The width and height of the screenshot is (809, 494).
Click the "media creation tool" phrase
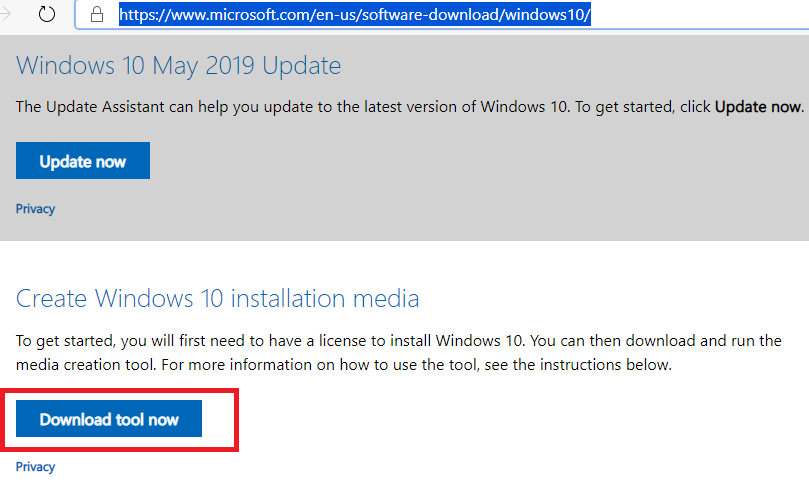[x=87, y=365]
